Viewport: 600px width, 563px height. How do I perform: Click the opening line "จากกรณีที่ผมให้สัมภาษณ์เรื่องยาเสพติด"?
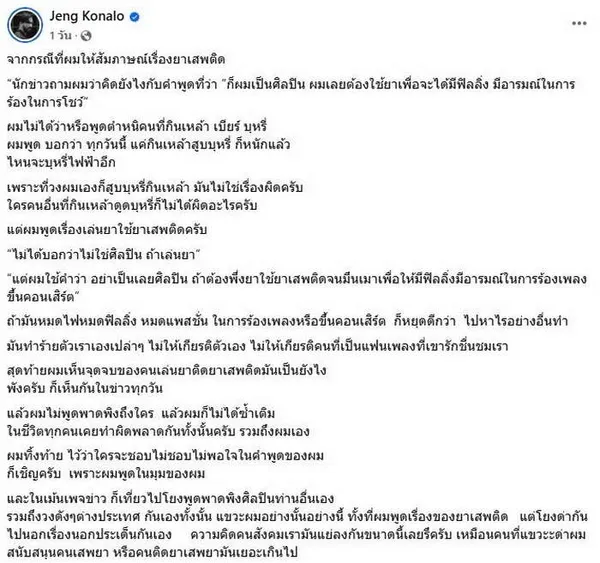116,59
